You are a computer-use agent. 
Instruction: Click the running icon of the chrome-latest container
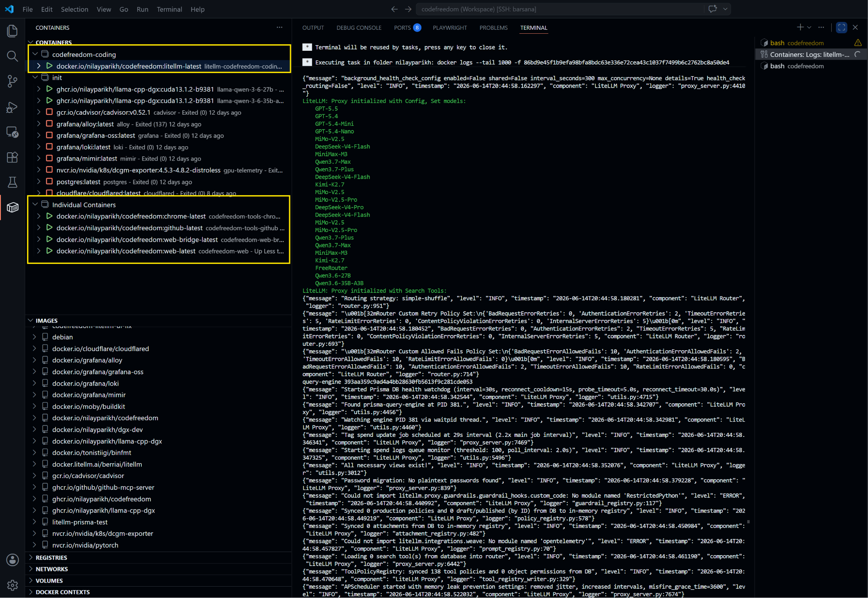[x=49, y=216]
